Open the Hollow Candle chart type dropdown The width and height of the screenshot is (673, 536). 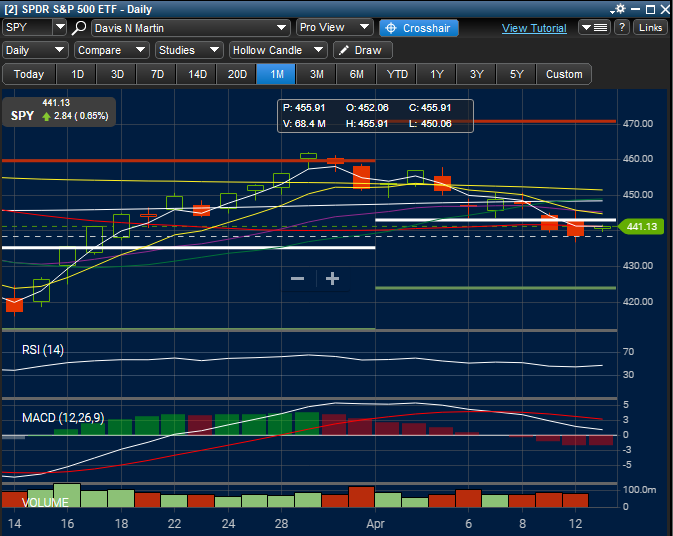278,50
